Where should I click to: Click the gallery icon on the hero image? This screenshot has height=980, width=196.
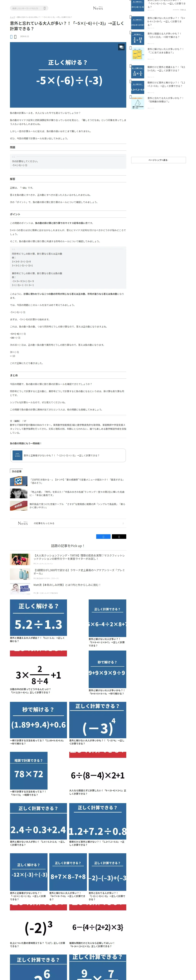121,47
